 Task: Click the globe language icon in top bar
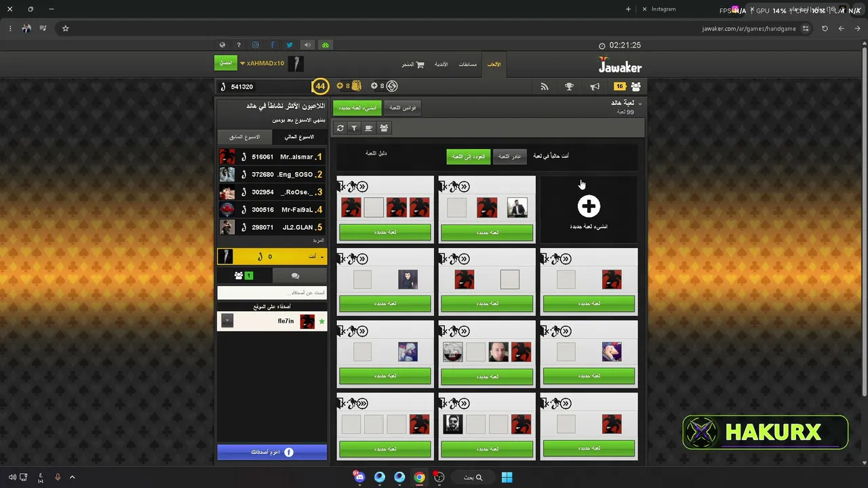pyautogui.click(x=222, y=45)
